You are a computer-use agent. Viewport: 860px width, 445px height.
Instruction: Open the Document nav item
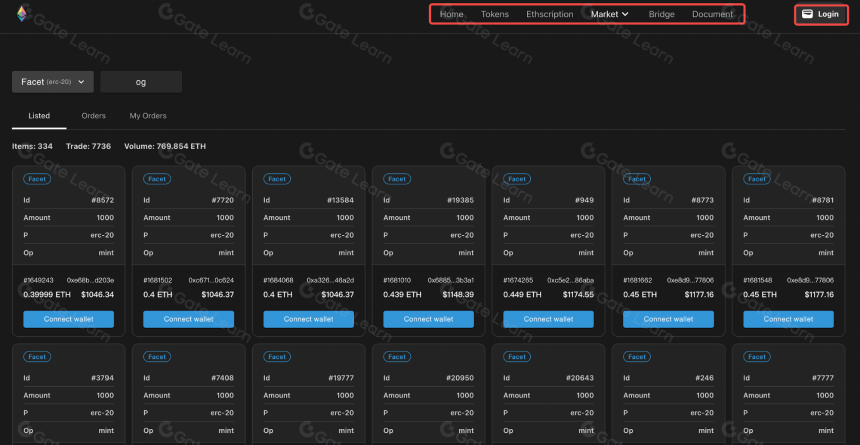(712, 14)
